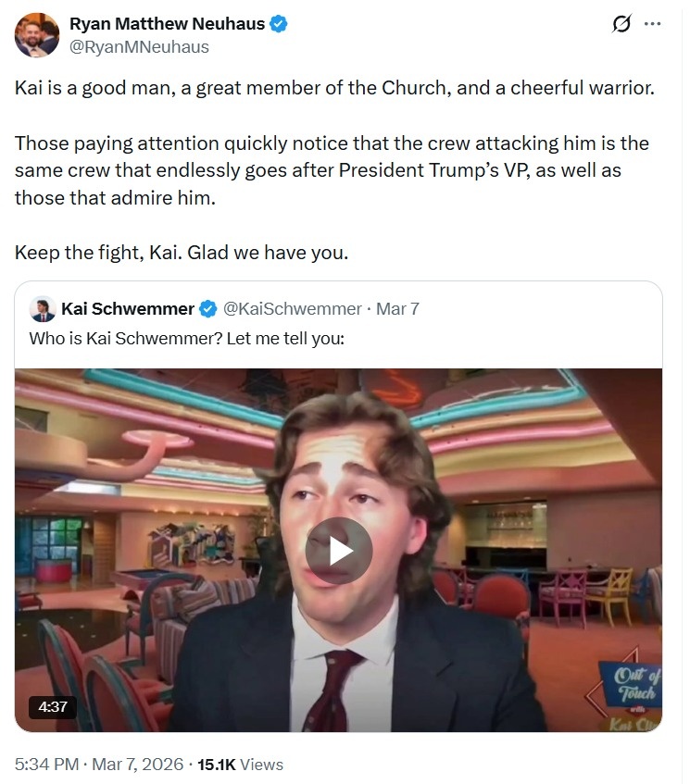Click the quoted post's Mar 7 date

coord(397,308)
